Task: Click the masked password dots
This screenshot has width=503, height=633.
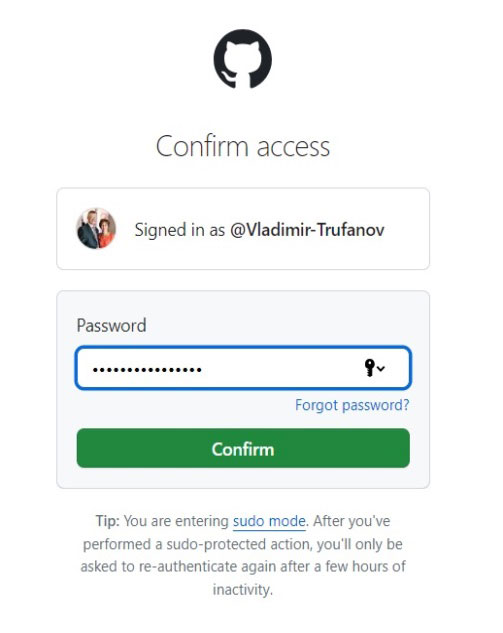Action: [x=147, y=369]
